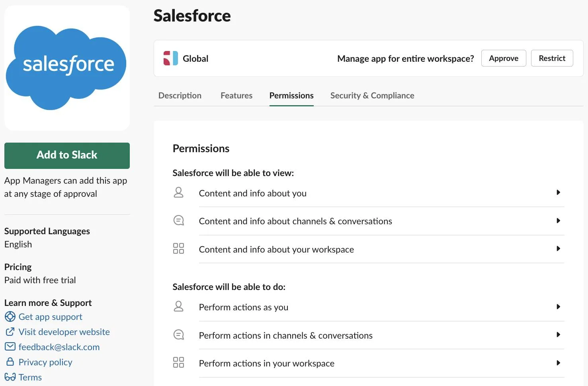Click the lock icon beside Privacy policy

point(10,362)
